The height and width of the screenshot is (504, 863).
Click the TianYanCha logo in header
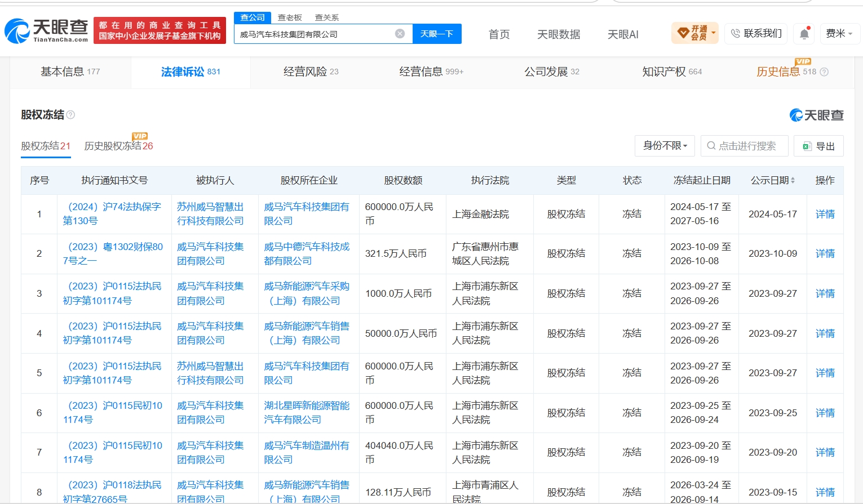46,30
